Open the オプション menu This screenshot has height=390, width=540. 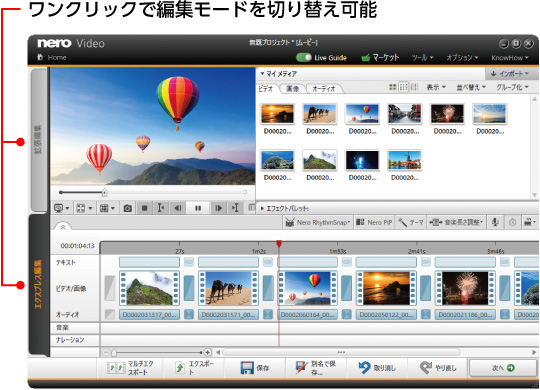(462, 58)
